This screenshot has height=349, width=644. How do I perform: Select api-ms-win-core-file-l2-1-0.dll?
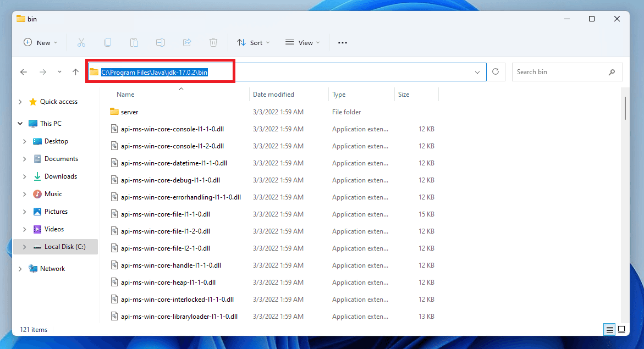166,248
